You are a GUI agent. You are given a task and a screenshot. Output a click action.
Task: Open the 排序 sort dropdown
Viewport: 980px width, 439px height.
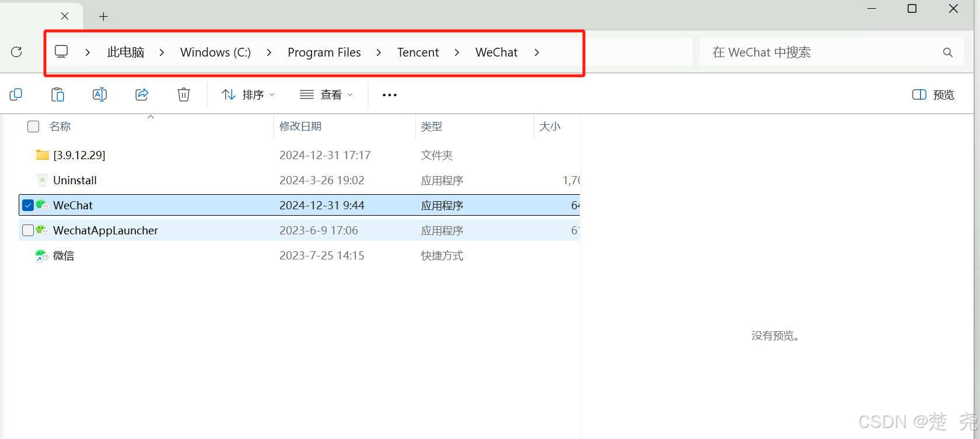pyautogui.click(x=248, y=94)
